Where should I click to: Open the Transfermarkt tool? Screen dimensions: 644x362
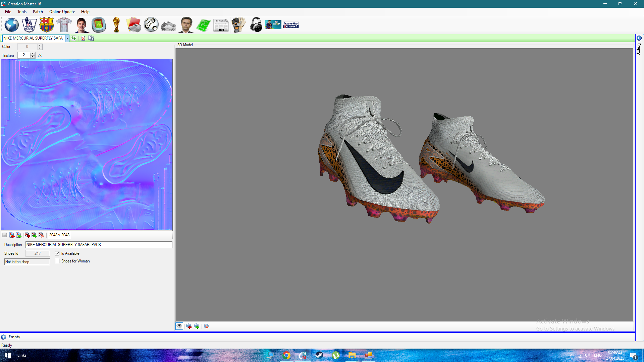click(x=291, y=25)
